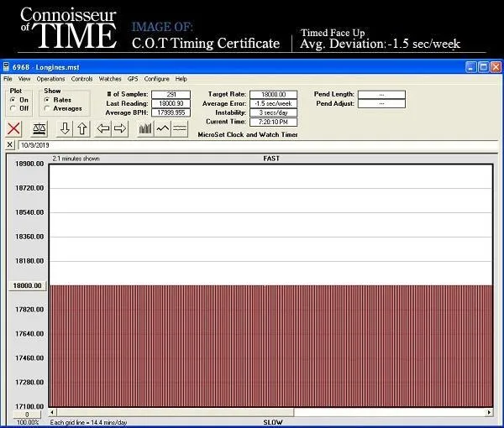
Task: Open the Watches menu
Action: click(110, 79)
